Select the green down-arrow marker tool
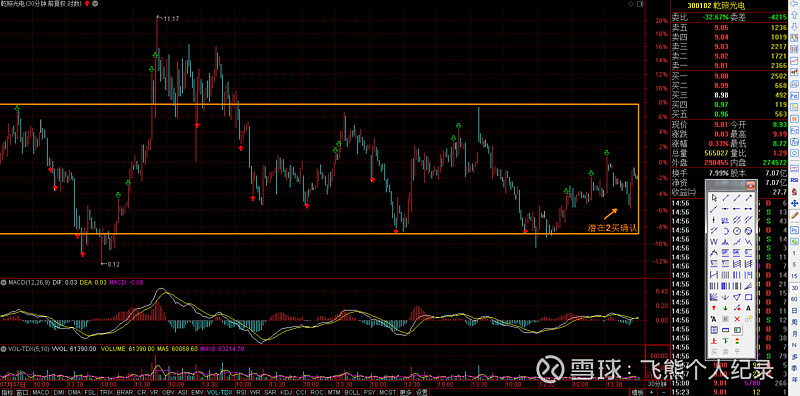This screenshot has width=800, height=396. [x=726, y=308]
